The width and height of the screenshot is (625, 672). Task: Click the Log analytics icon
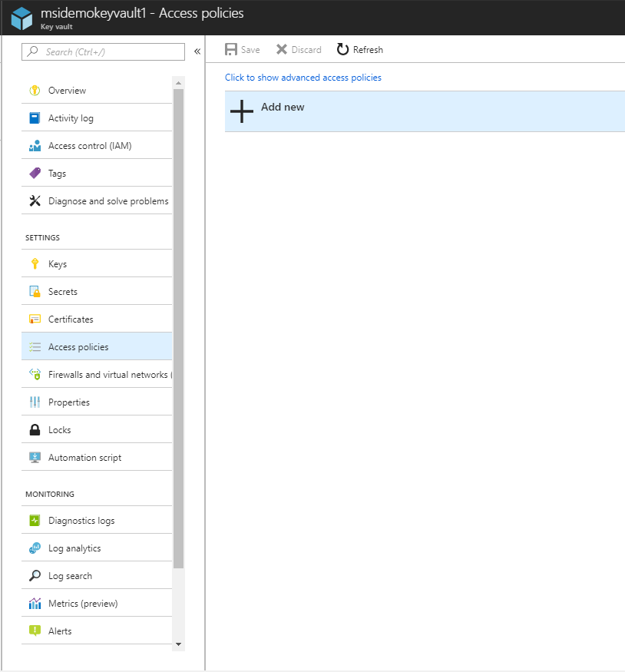pyautogui.click(x=35, y=548)
